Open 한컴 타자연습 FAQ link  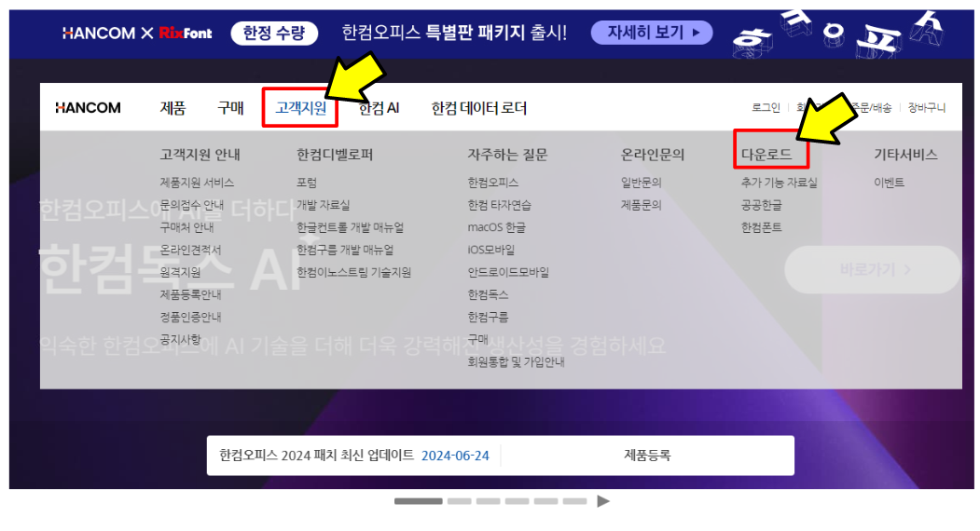500,205
